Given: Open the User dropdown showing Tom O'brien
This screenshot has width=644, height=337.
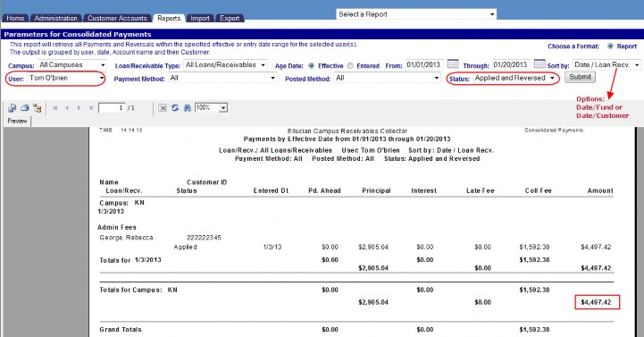Looking at the screenshot, I should point(66,78).
